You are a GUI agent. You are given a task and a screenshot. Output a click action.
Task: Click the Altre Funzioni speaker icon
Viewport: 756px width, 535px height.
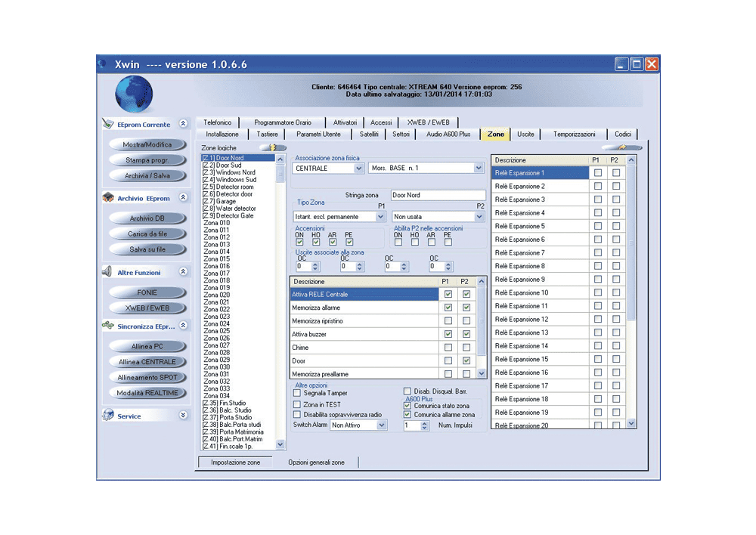point(107,272)
